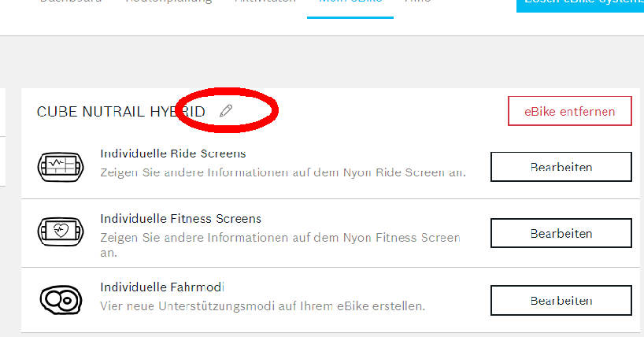This screenshot has height=337, width=644.
Task: Click the Nyon Ride Screen description text
Action: coord(283,172)
